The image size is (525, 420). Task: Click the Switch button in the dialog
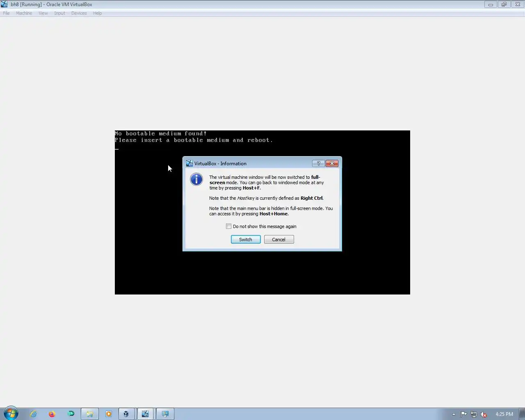tap(246, 240)
